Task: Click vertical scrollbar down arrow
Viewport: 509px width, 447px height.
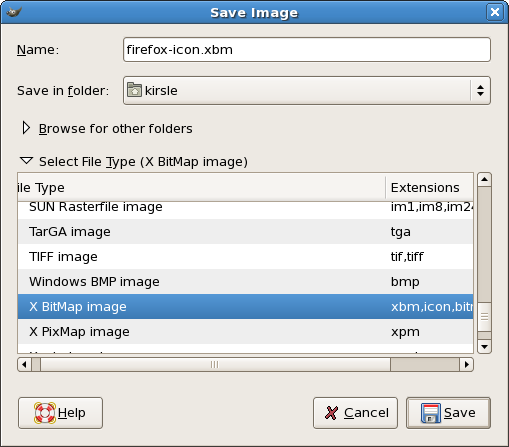Action: 484,347
